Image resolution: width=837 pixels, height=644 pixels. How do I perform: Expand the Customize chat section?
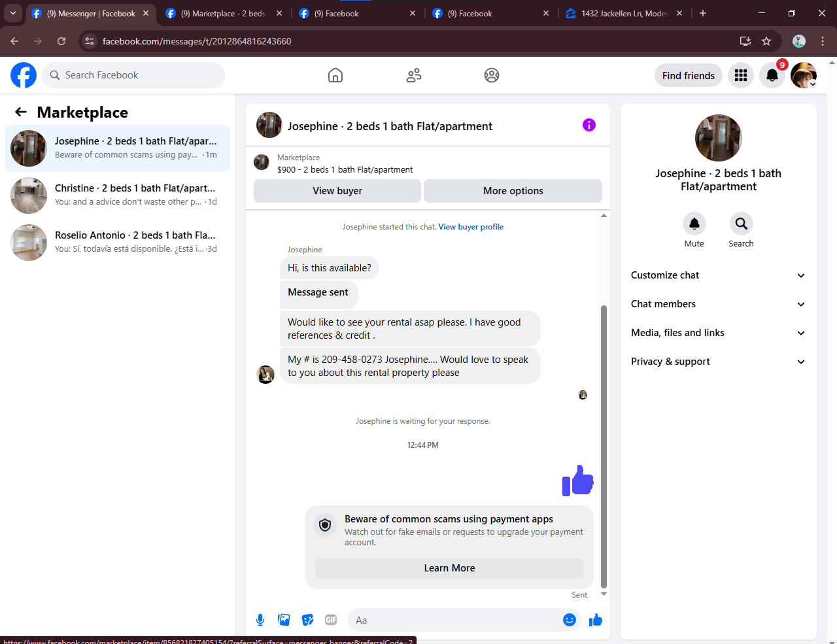click(x=719, y=275)
